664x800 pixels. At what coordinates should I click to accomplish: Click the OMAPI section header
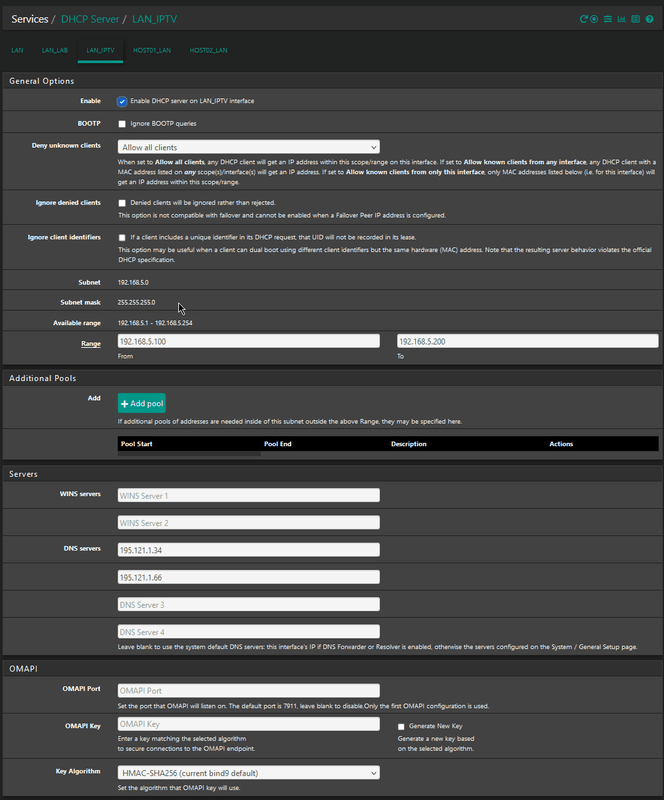click(23, 669)
